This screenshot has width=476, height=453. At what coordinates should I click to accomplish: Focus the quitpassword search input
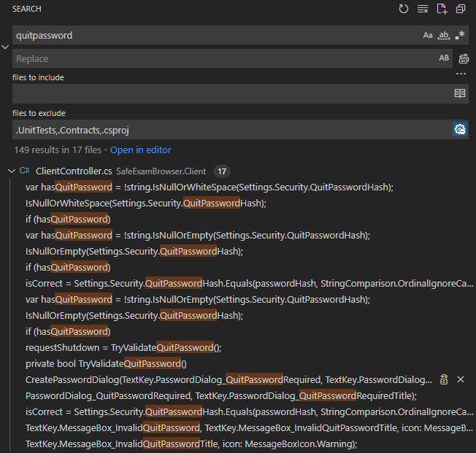(217, 35)
